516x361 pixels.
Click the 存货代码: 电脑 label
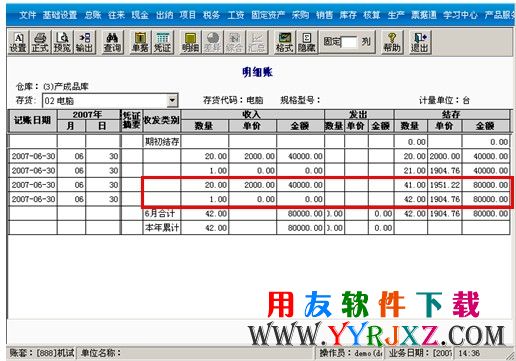[233, 100]
